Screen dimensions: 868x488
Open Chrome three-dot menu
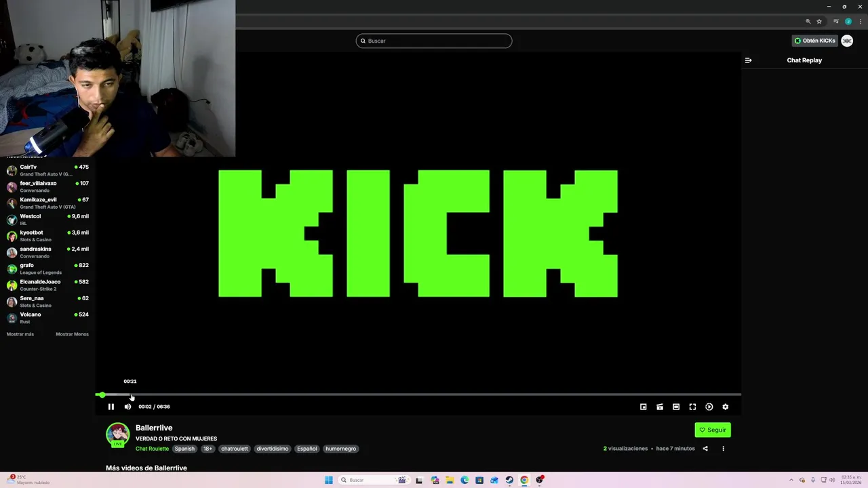click(x=861, y=21)
